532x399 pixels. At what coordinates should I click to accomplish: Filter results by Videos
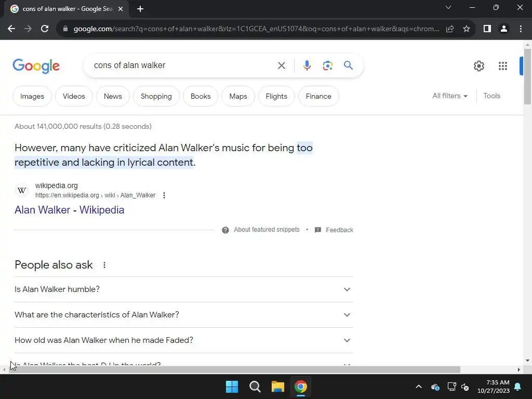[74, 96]
